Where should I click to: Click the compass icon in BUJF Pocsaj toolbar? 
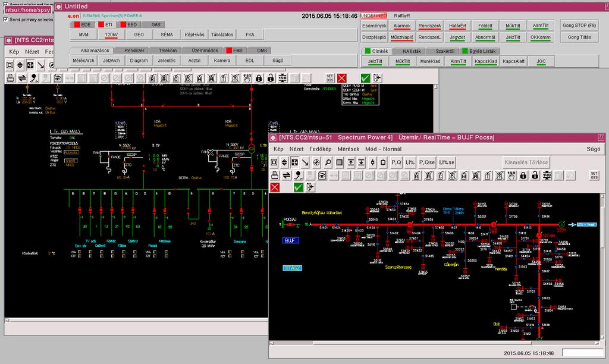tap(316, 162)
